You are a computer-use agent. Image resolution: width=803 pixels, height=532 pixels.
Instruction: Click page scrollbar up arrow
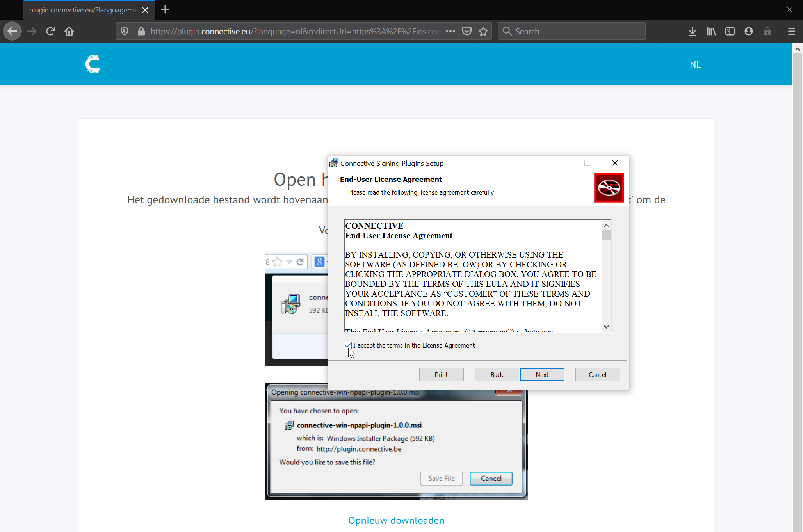click(x=798, y=49)
